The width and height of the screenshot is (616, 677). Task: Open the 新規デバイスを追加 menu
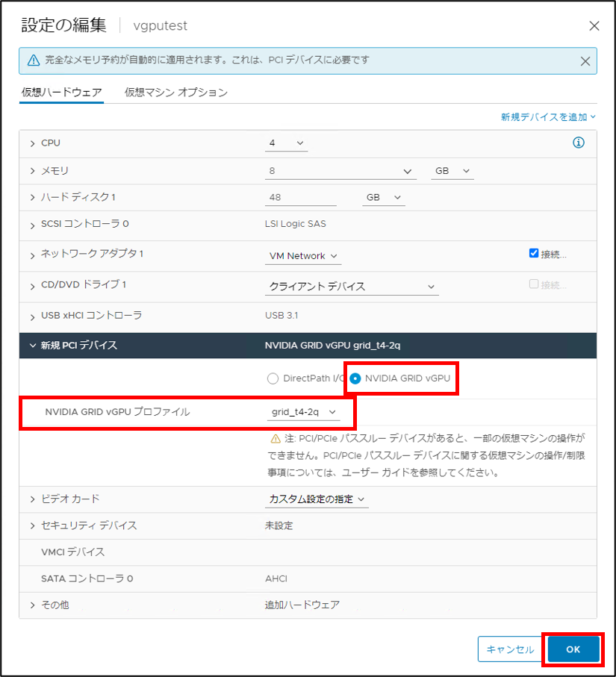pos(548,117)
